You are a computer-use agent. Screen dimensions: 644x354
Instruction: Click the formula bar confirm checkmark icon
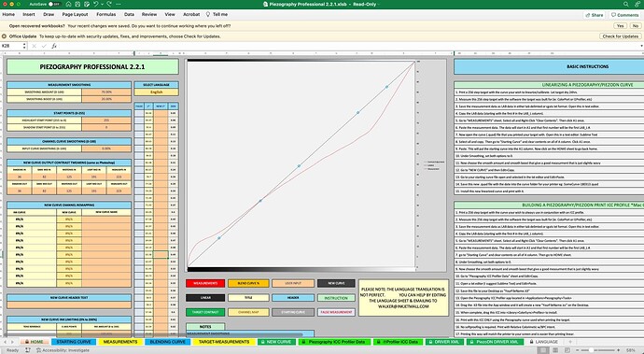pyautogui.click(x=44, y=46)
